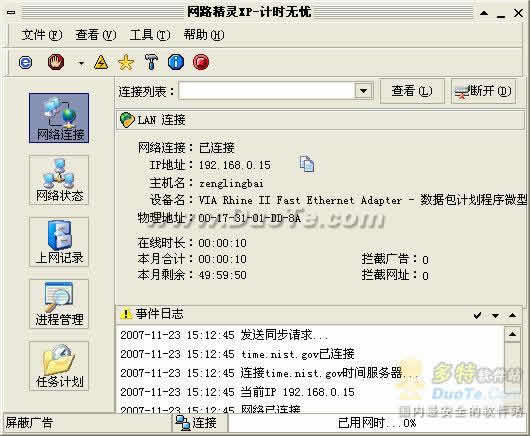
Task: Click the 断开(D) disconnect button
Action: 483,91
